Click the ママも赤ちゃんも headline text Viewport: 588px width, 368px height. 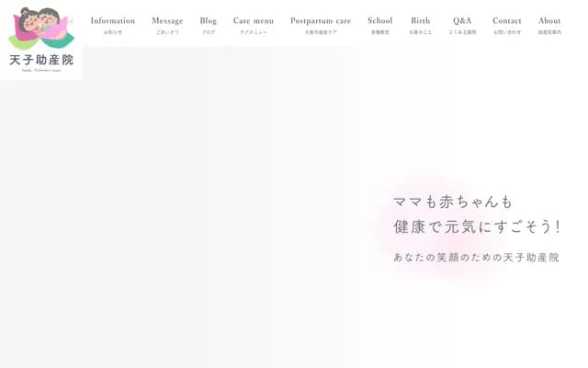click(x=453, y=201)
